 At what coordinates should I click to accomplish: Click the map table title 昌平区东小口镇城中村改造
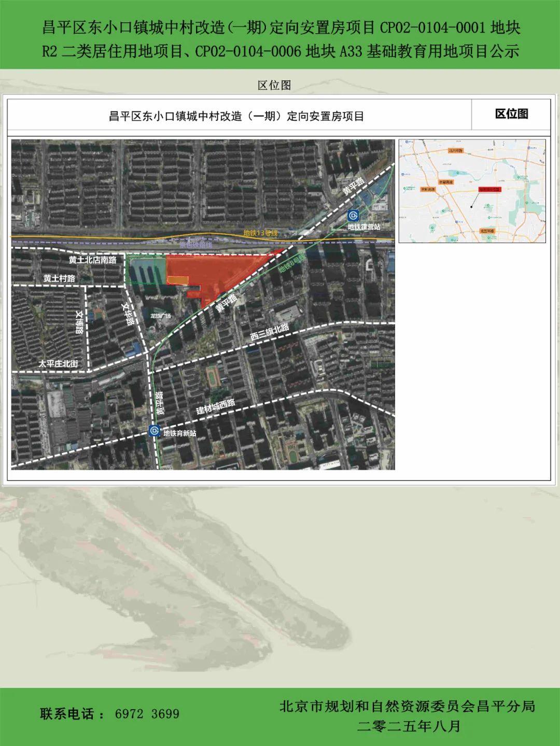pyautogui.click(x=236, y=116)
